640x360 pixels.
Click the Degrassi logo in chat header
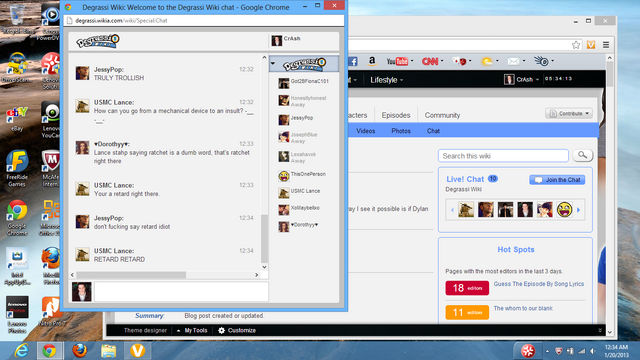point(98,41)
